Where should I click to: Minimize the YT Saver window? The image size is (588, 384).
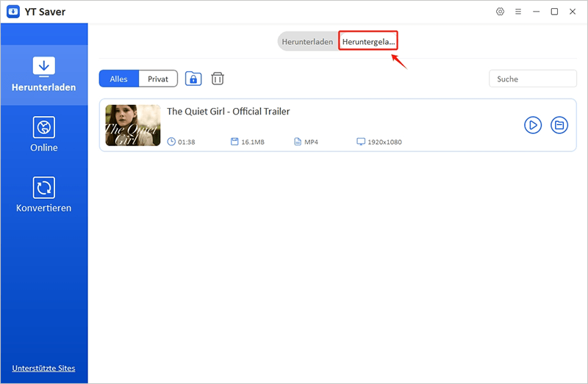pos(537,12)
